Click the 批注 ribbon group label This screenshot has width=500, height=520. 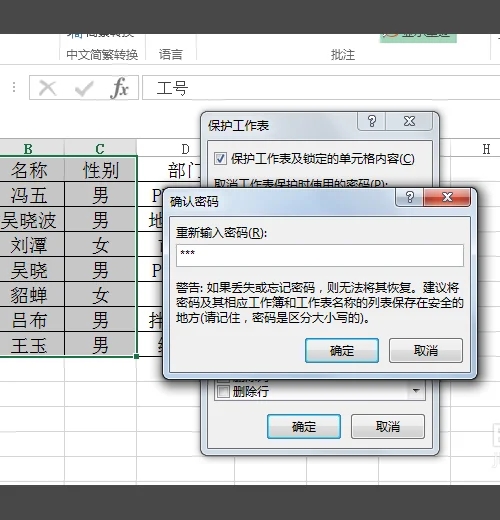tap(343, 54)
